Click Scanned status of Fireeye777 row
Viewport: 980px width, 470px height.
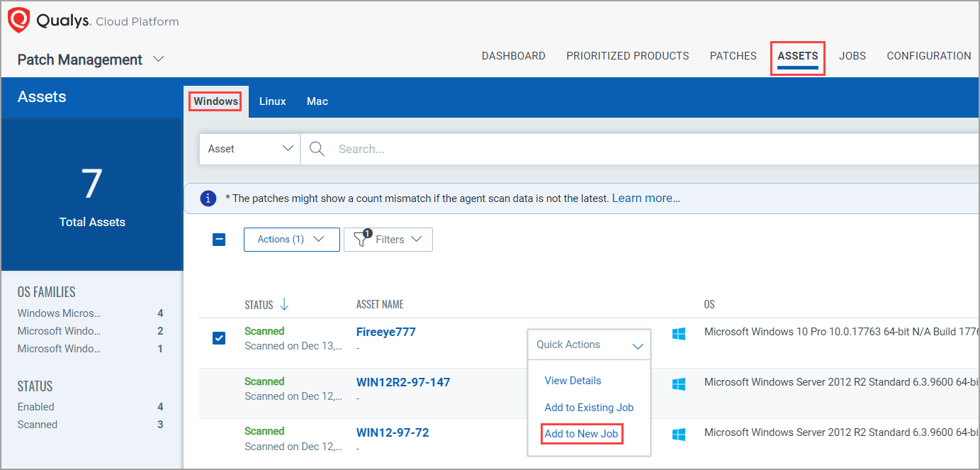coord(264,331)
